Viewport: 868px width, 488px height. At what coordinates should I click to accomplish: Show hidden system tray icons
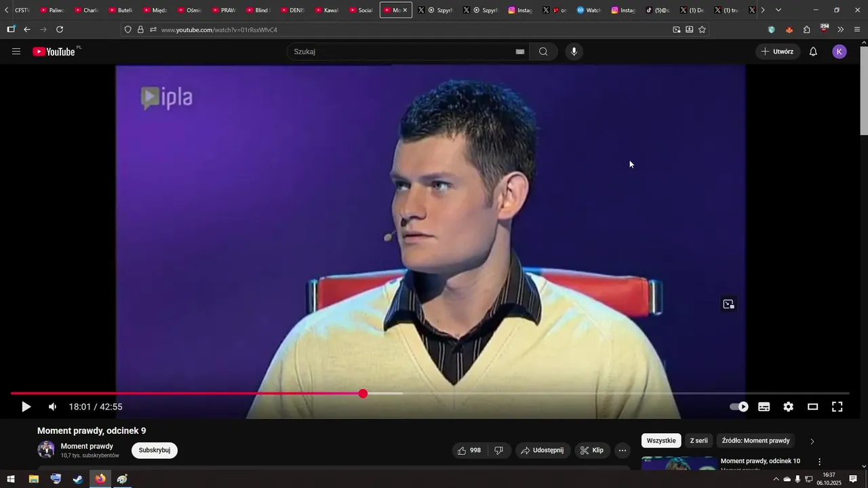(776, 479)
